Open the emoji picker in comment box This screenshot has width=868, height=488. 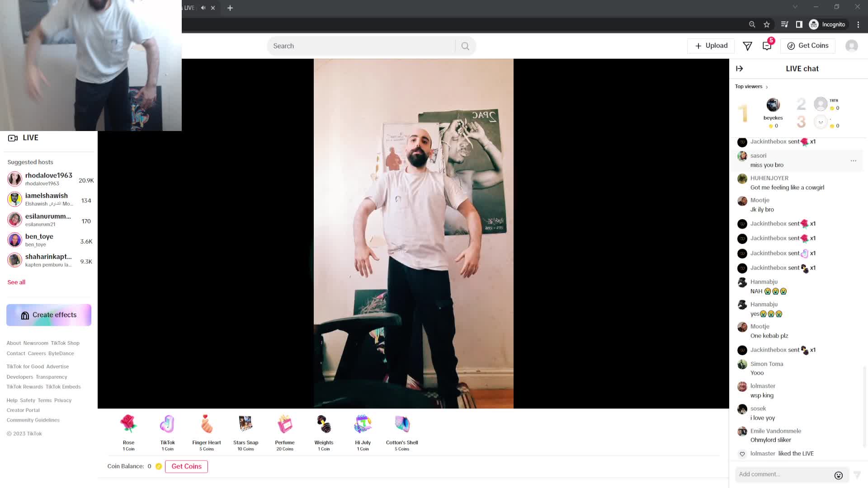(838, 475)
